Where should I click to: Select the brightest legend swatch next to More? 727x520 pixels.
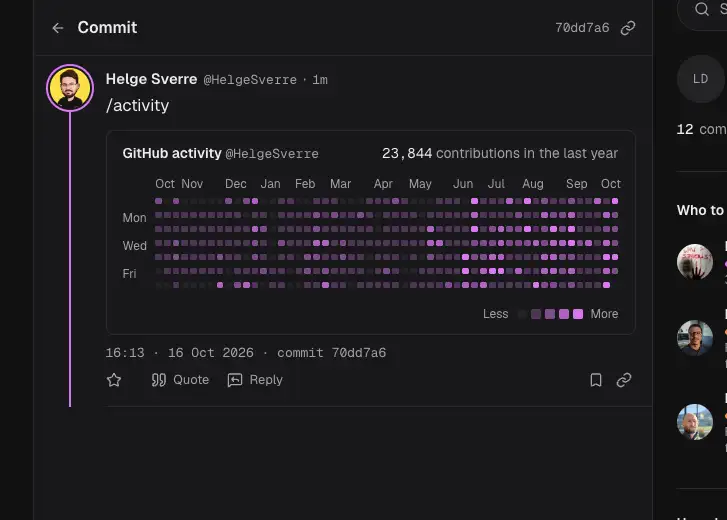point(578,314)
